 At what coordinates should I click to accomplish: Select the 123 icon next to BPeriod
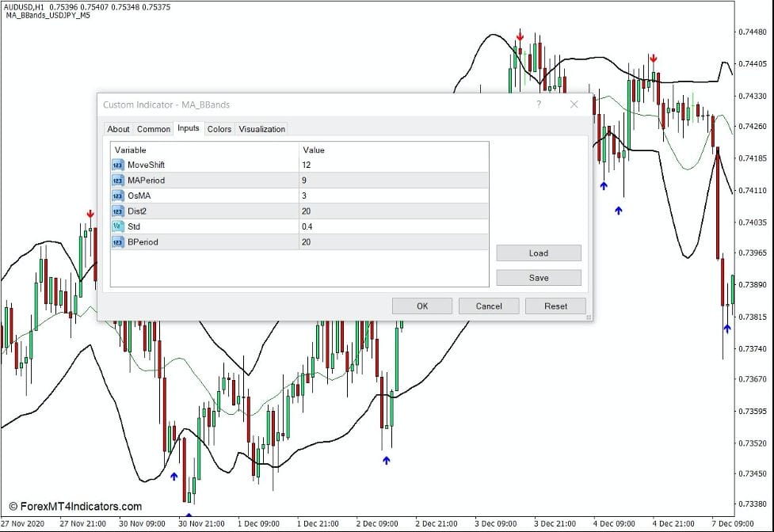(x=117, y=241)
